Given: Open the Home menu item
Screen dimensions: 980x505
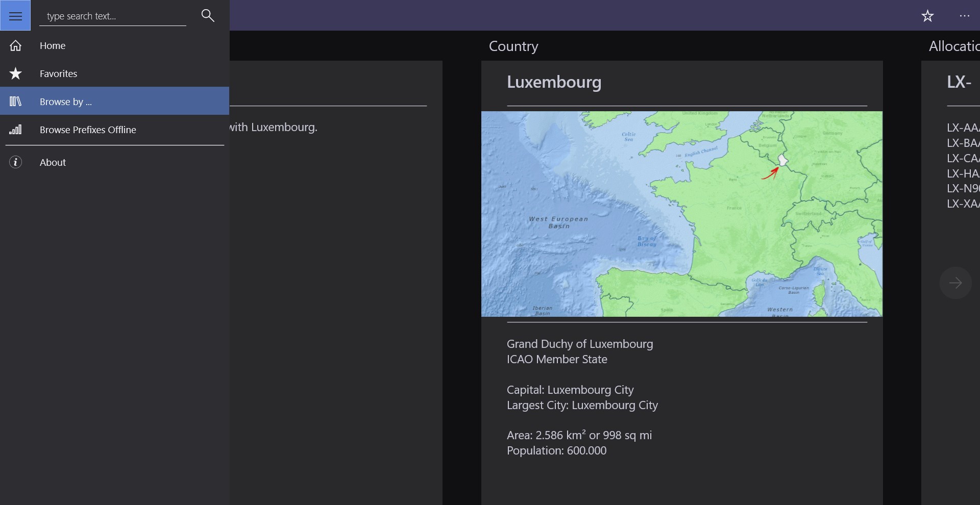Looking at the screenshot, I should point(53,45).
